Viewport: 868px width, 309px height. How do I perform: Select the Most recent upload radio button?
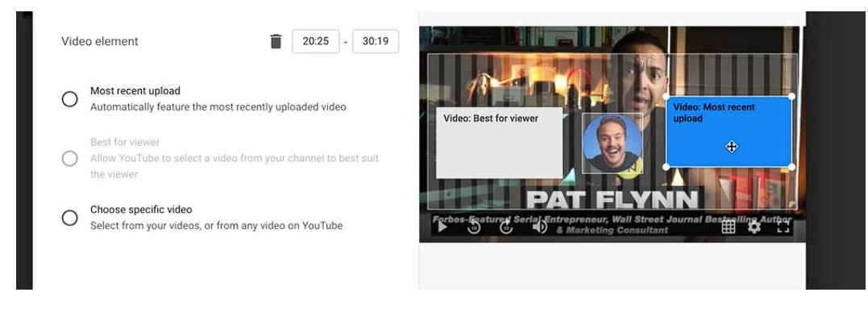[70, 99]
